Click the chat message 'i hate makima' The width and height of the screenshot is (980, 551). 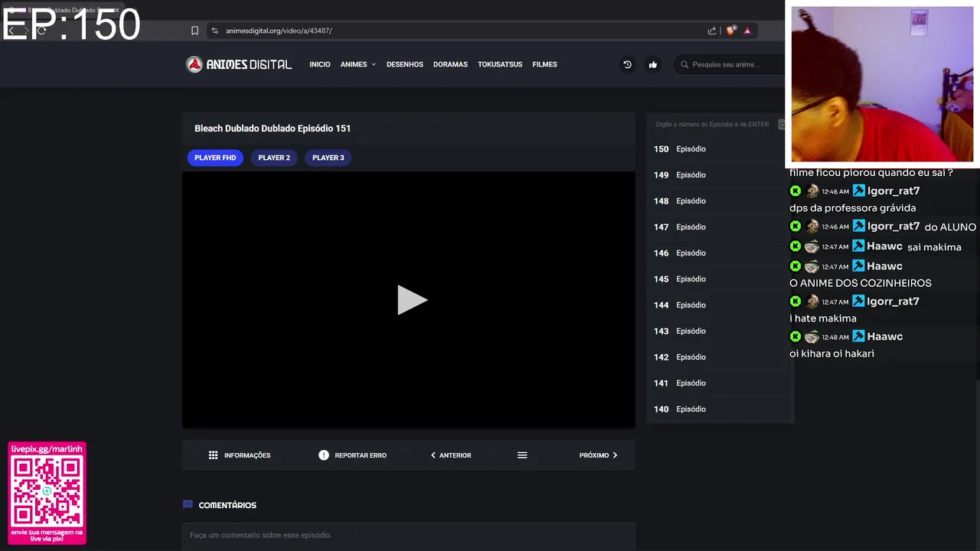coord(823,318)
